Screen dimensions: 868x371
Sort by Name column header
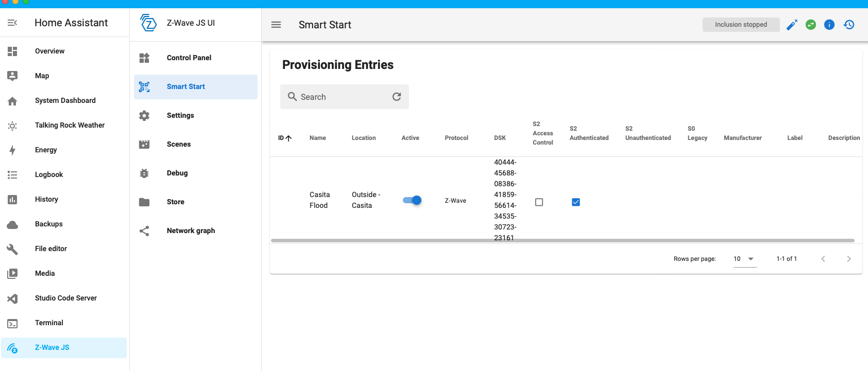coord(318,138)
